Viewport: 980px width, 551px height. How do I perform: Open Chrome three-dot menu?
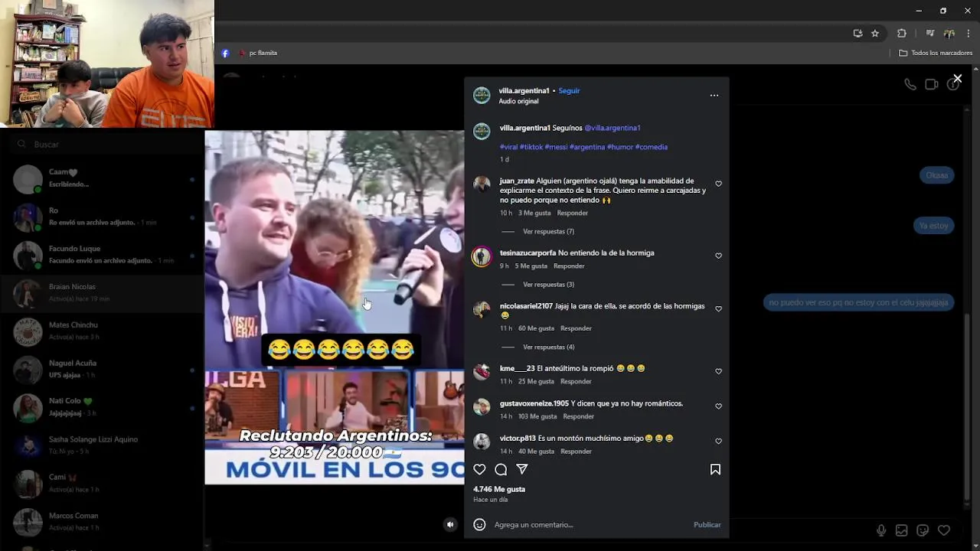[x=969, y=33]
